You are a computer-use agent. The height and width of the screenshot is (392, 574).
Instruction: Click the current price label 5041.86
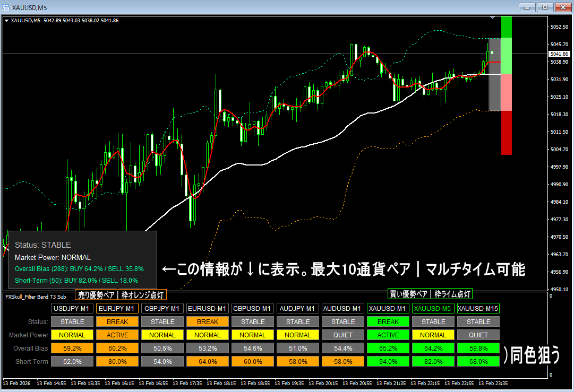(x=560, y=54)
